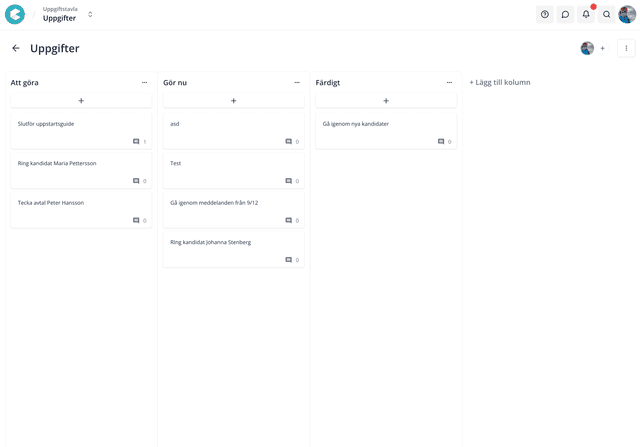
Task: Click the app logo in the header
Action: (15, 14)
